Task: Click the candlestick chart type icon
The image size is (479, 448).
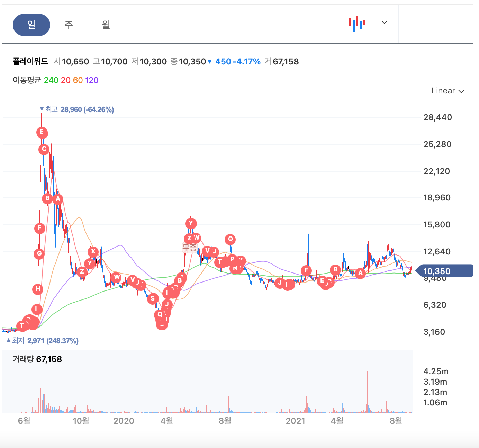Action: [357, 24]
